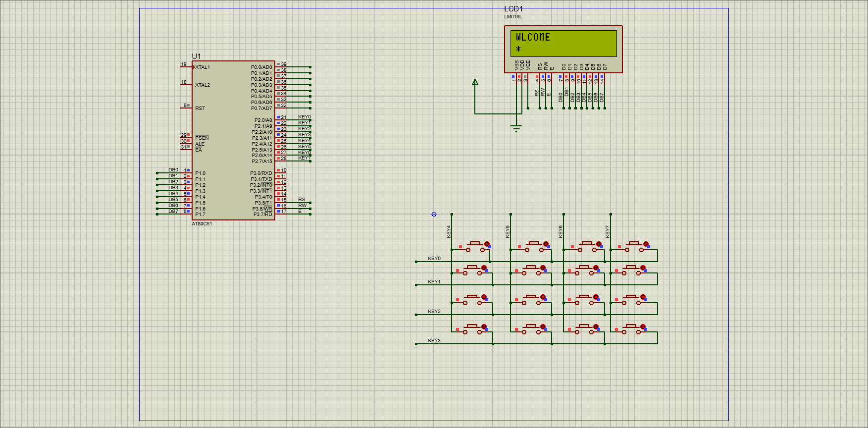Toggle red latch circle on KEY2 row, KEY4 button
868x428 pixels.
point(484,297)
